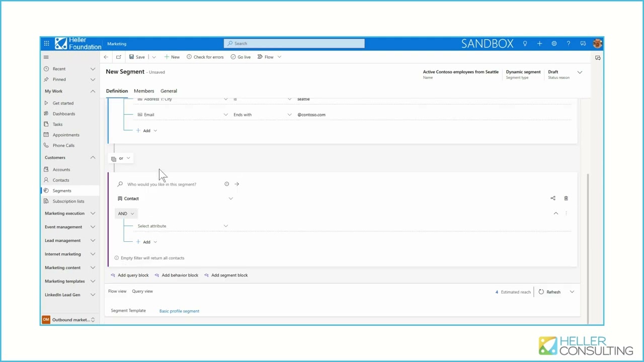This screenshot has height=362, width=644.
Task: Click the plus quick create icon
Action: click(539, 44)
